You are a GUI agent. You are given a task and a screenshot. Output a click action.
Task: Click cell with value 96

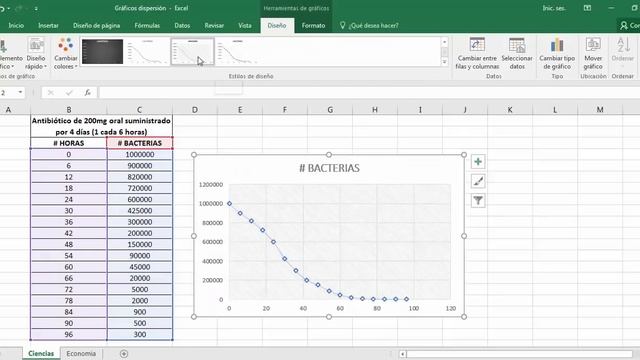(x=69, y=334)
